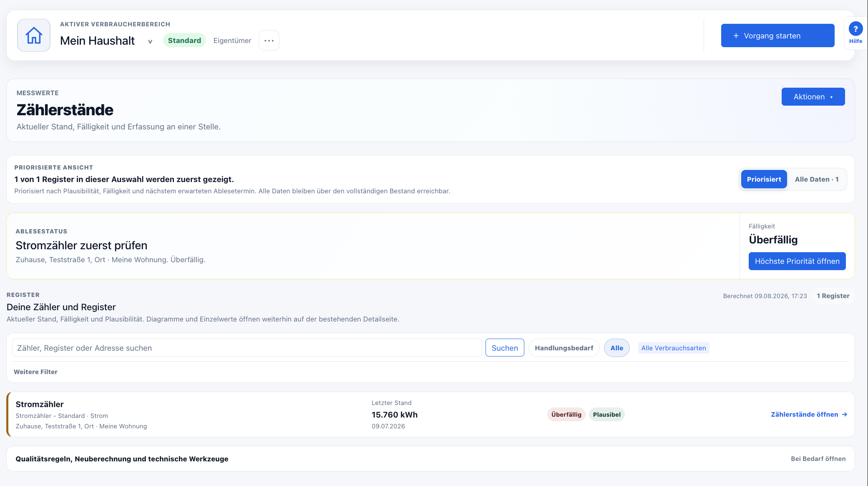Switch to Alle Daten · 1 view

[816, 180]
